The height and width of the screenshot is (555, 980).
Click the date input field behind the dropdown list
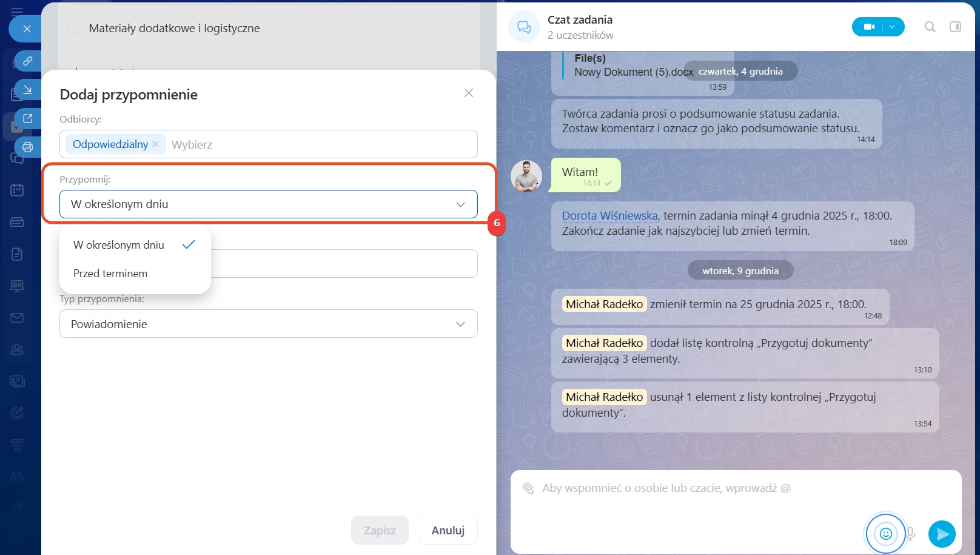click(x=344, y=264)
